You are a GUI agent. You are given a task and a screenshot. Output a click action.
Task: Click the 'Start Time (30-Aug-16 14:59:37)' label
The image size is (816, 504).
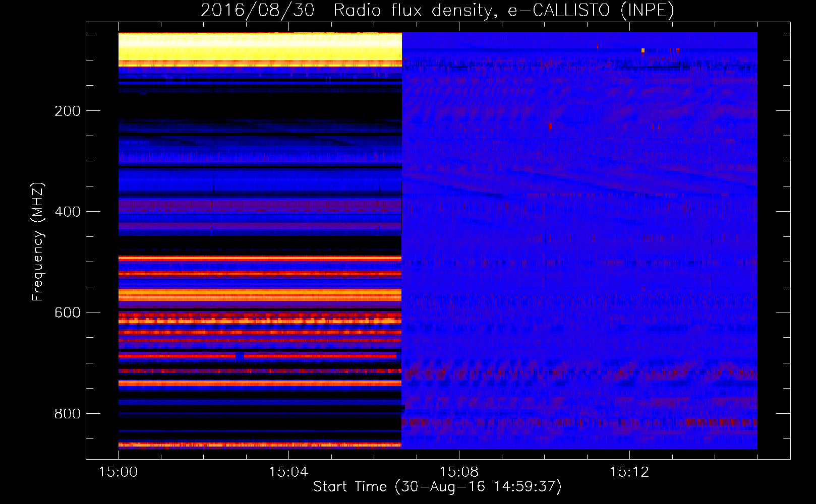pos(437,487)
